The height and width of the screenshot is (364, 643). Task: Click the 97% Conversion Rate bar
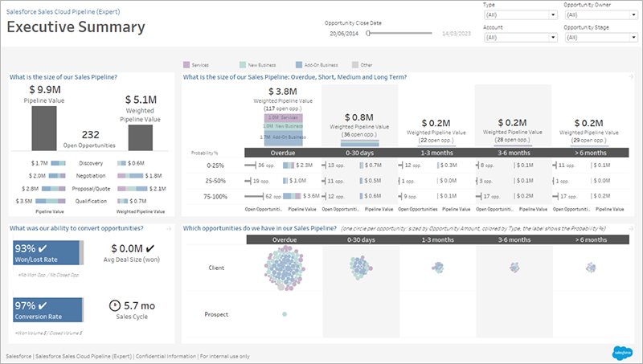[x=48, y=310]
